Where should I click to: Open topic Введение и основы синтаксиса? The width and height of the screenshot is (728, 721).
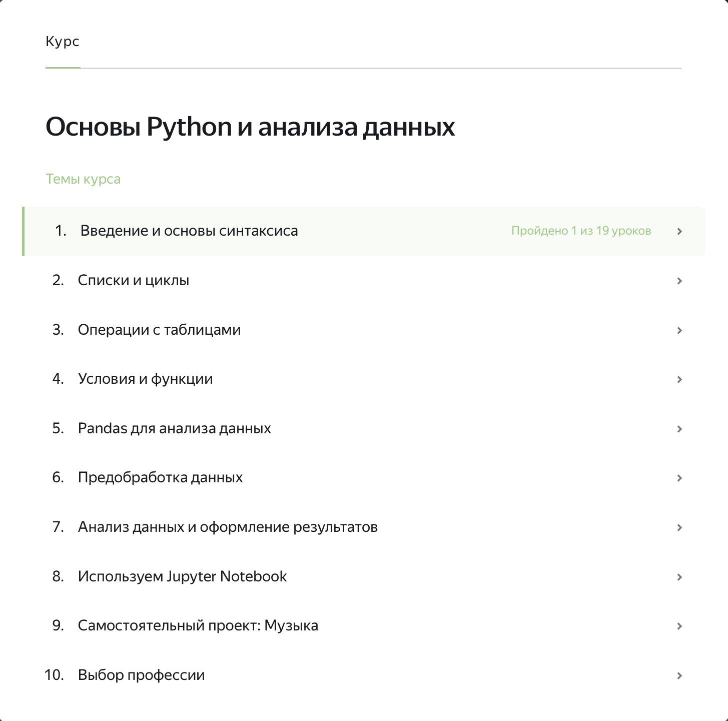pos(364,231)
